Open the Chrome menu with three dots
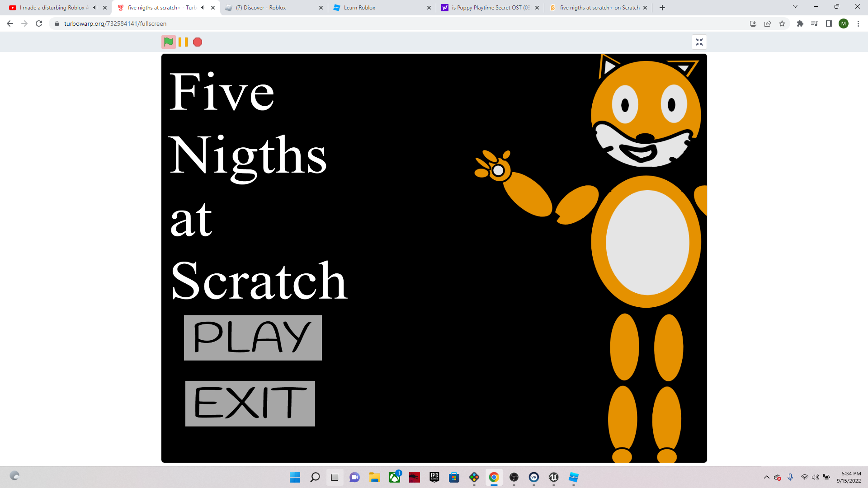 (x=859, y=23)
